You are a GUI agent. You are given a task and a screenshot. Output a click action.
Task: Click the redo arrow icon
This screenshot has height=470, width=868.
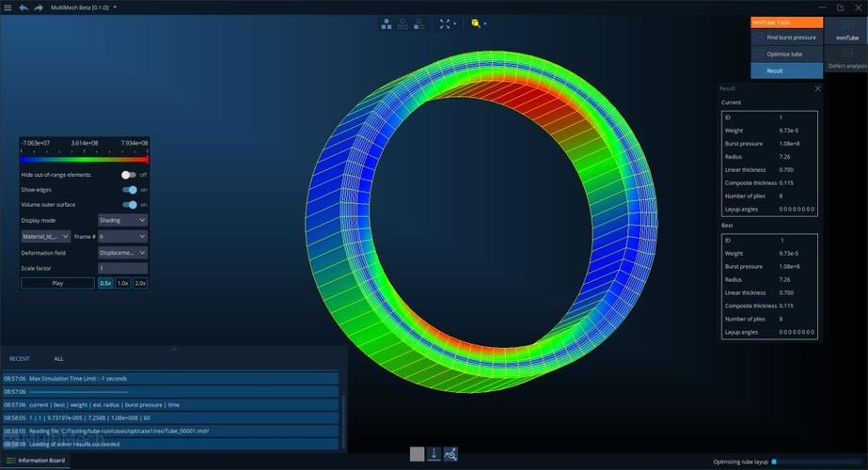click(39, 8)
